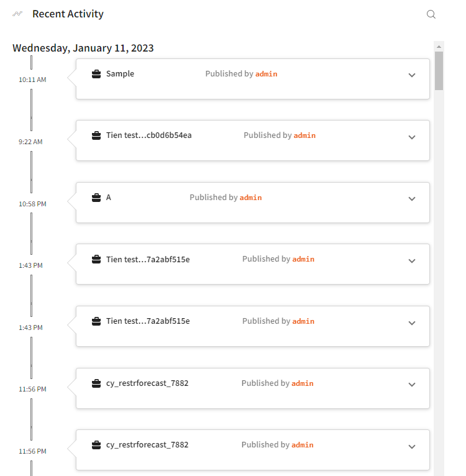
Task: Open admin link on entry A
Action: tap(250, 198)
